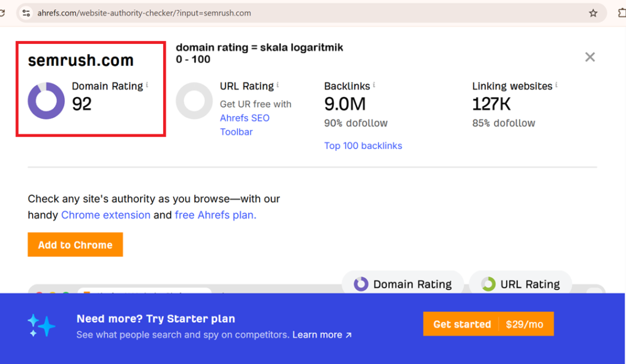Click the browser reload icon
Viewport: 626px width, 364px height.
click(x=2, y=13)
